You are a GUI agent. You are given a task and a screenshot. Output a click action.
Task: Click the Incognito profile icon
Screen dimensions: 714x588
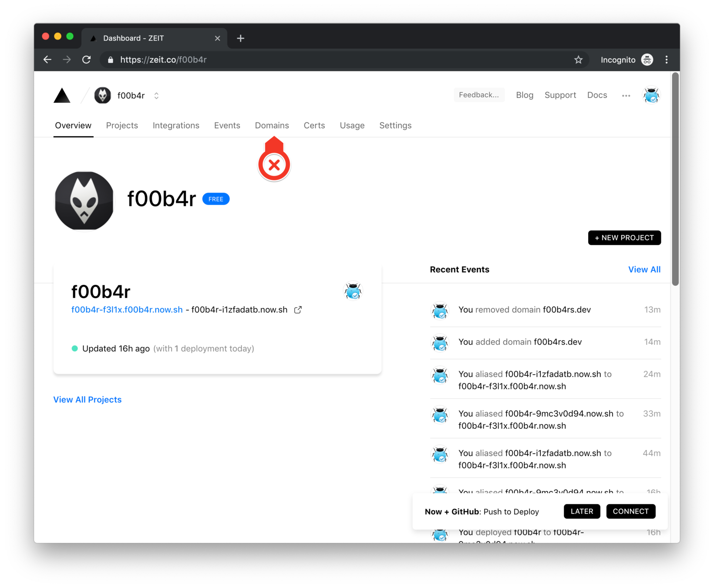pos(647,60)
